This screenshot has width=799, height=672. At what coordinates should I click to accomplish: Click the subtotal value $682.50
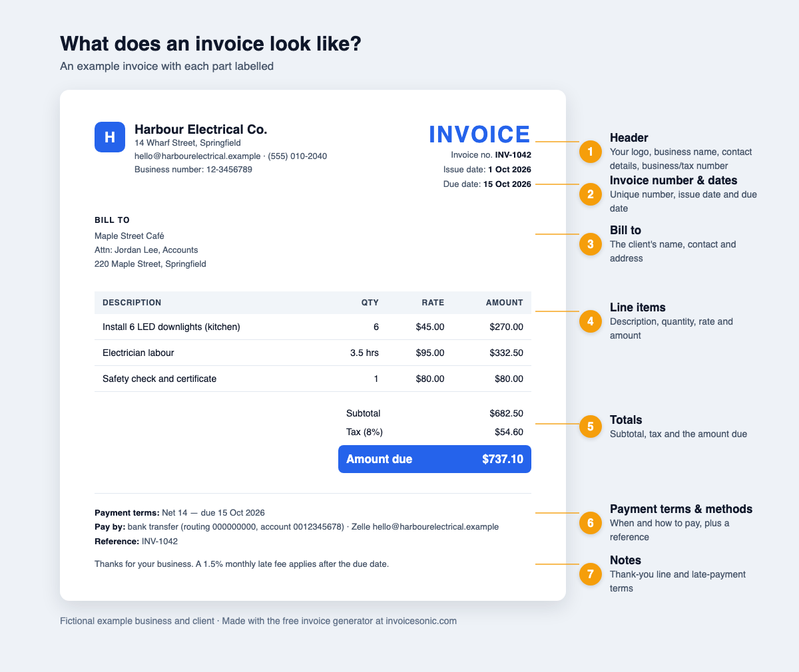(506, 413)
